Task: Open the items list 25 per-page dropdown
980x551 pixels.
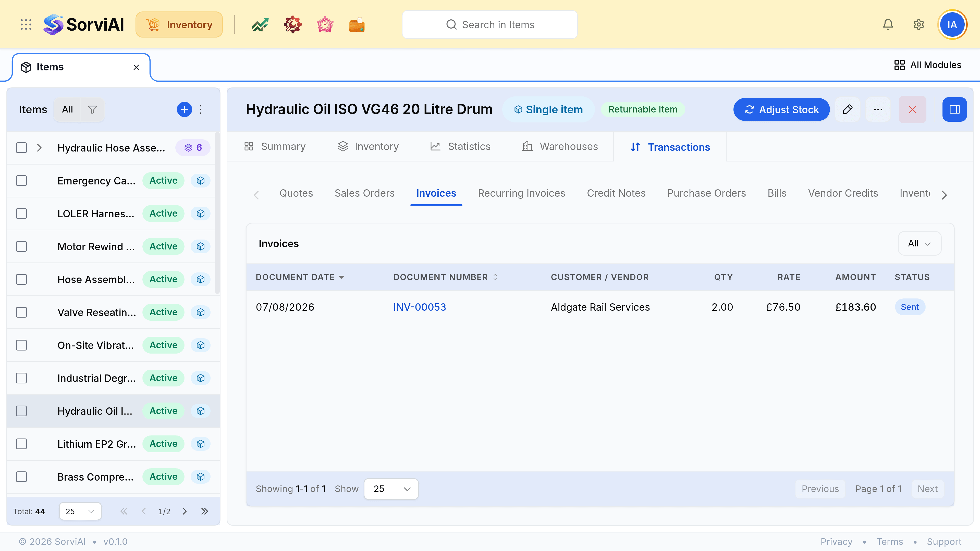Action: coord(80,511)
